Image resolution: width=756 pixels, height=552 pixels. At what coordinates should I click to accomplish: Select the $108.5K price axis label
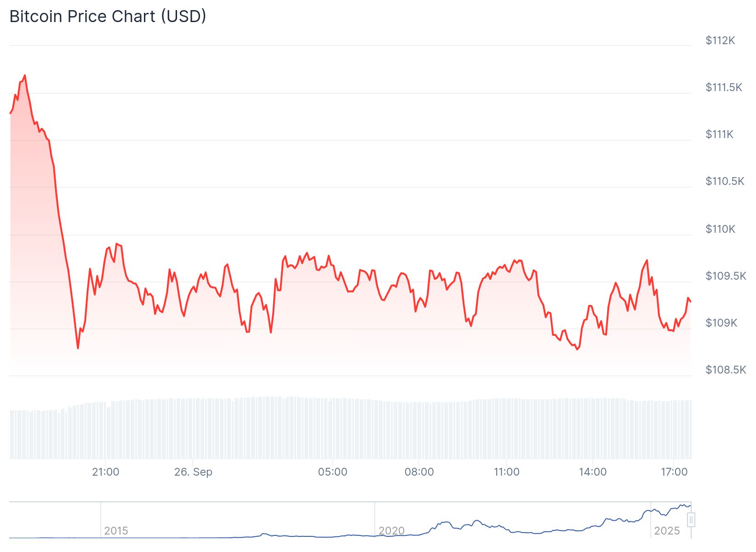(x=726, y=370)
